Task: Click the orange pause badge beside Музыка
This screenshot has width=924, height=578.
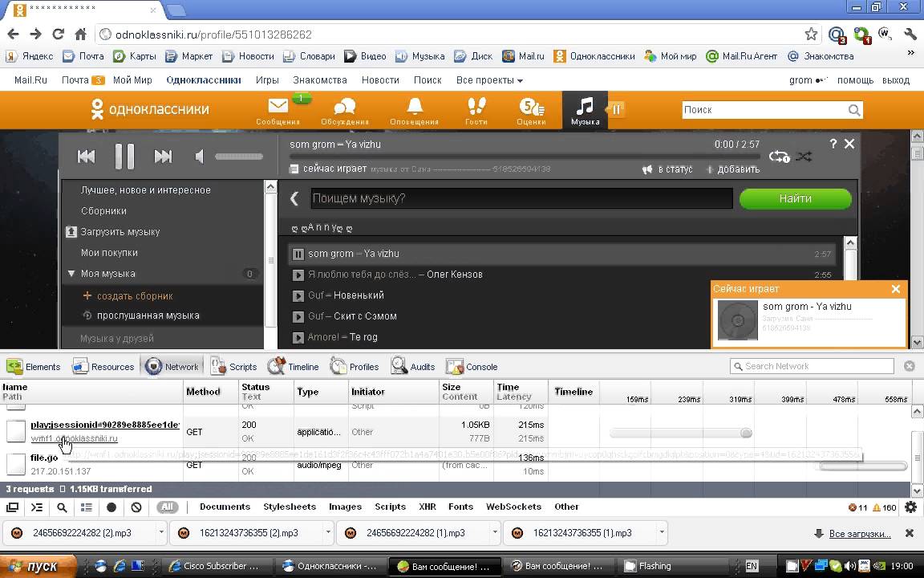Action: [616, 109]
